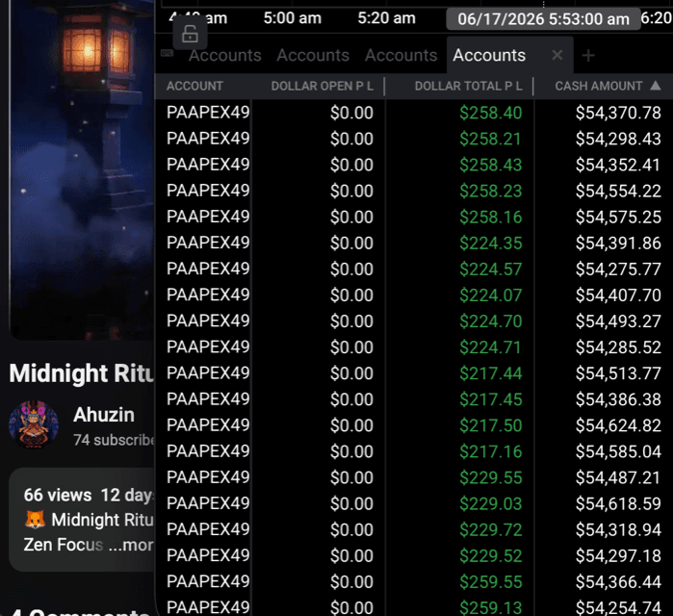Image resolution: width=673 pixels, height=616 pixels.
Task: Select total P L cell $224.07
Action: (x=491, y=295)
